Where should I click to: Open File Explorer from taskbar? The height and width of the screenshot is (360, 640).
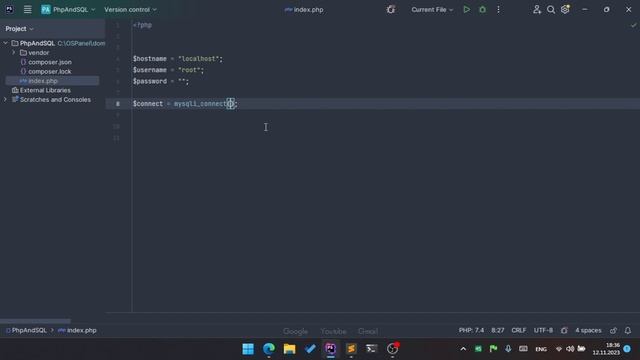289,349
